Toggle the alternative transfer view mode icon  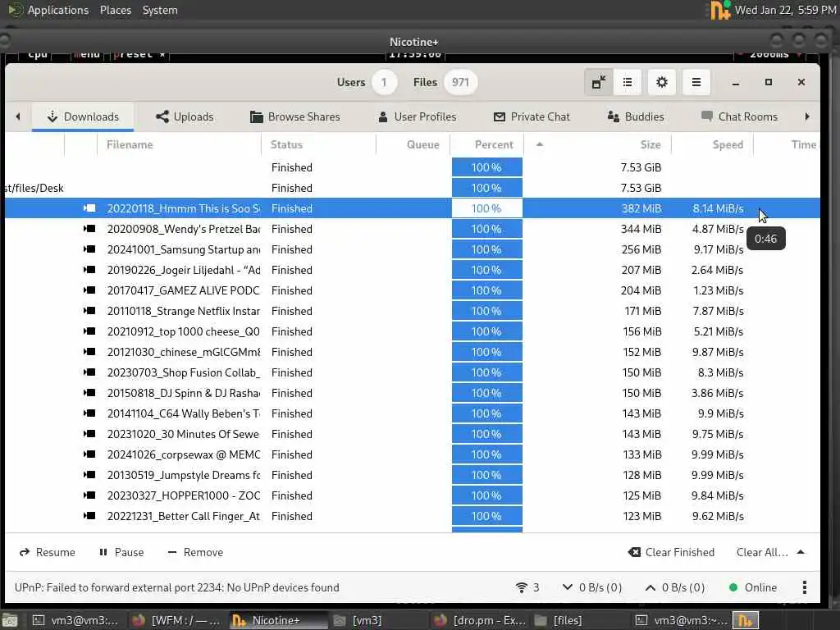point(598,83)
